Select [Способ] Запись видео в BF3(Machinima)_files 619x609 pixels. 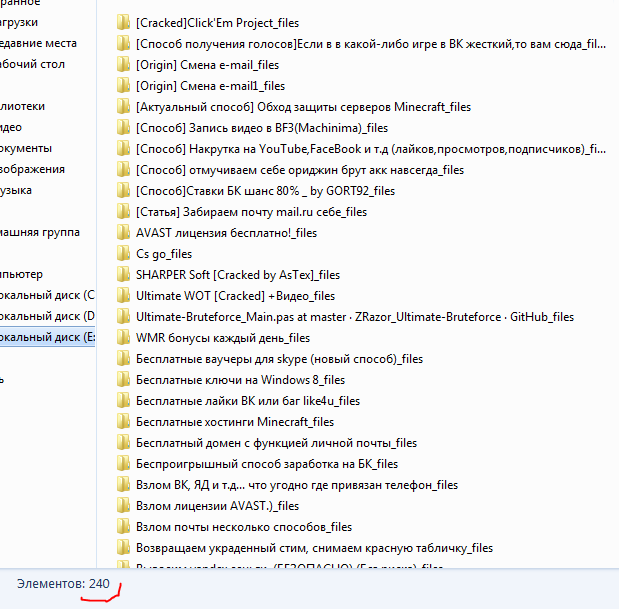(x=262, y=128)
